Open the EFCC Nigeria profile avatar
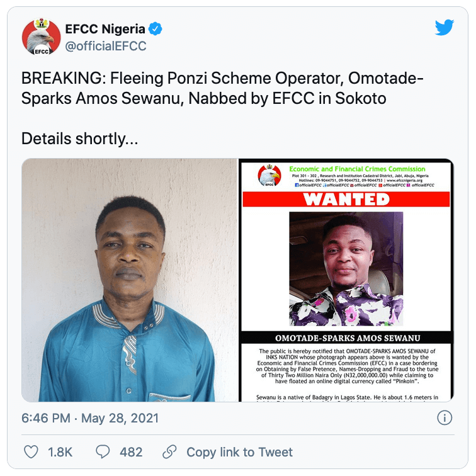The height and width of the screenshot is (476, 476). [41, 37]
